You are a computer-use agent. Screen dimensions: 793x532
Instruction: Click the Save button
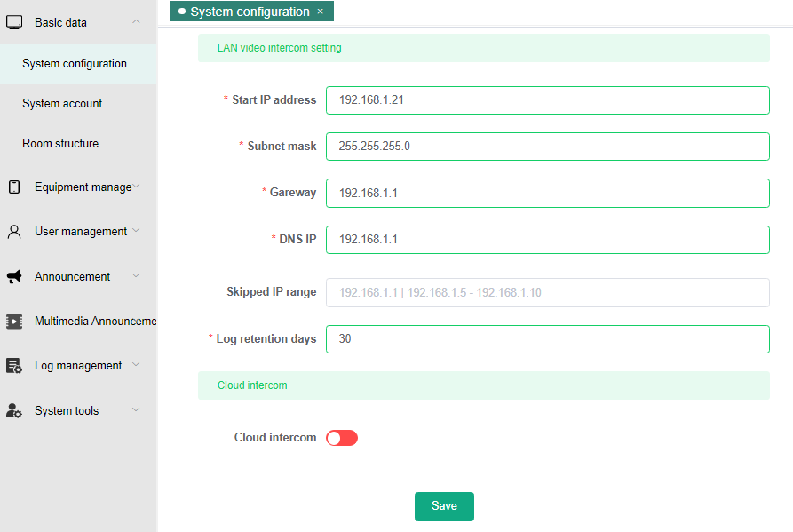tap(444, 506)
